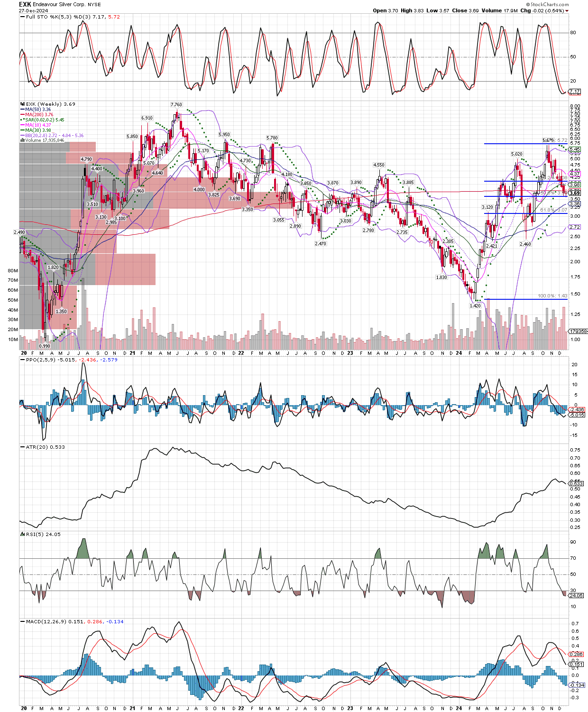This screenshot has height=712, width=588.
Task: Click the EXK ticker symbol title
Action: pos(25,4)
